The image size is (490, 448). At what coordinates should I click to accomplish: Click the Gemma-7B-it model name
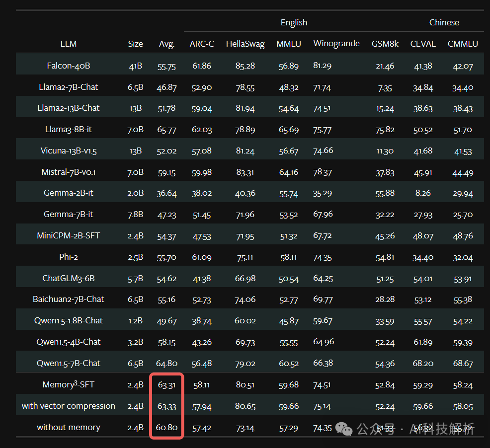coord(69,215)
